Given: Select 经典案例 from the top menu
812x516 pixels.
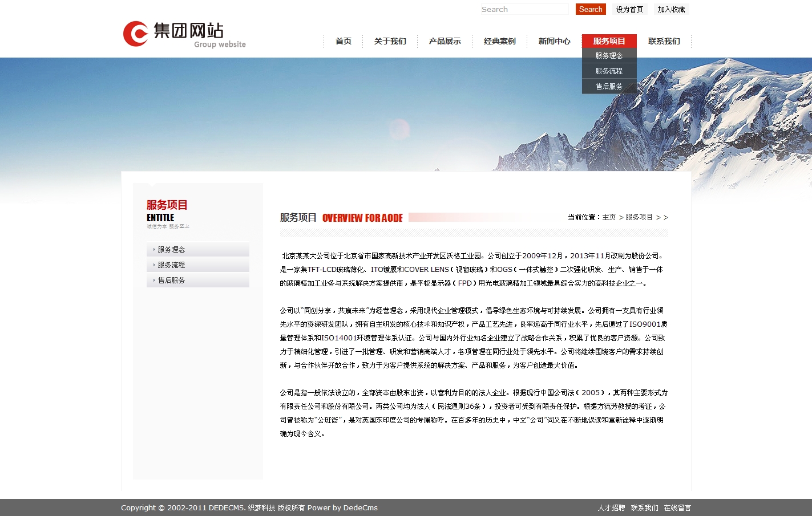Looking at the screenshot, I should click(500, 41).
